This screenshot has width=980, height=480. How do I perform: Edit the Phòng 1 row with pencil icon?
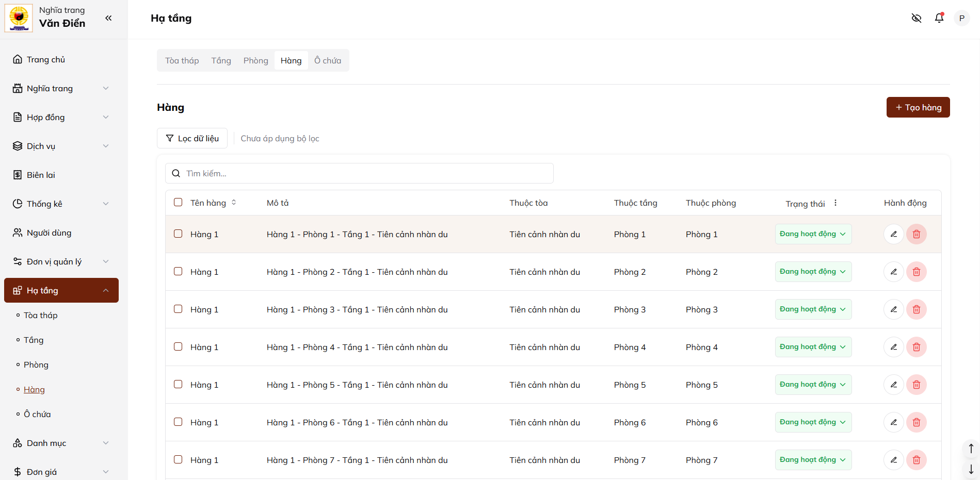(x=893, y=234)
